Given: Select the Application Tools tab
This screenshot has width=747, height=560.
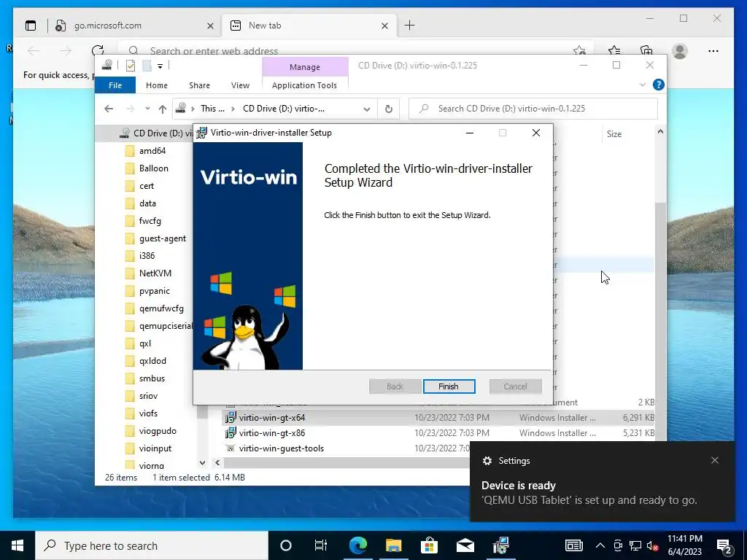Looking at the screenshot, I should point(304,85).
